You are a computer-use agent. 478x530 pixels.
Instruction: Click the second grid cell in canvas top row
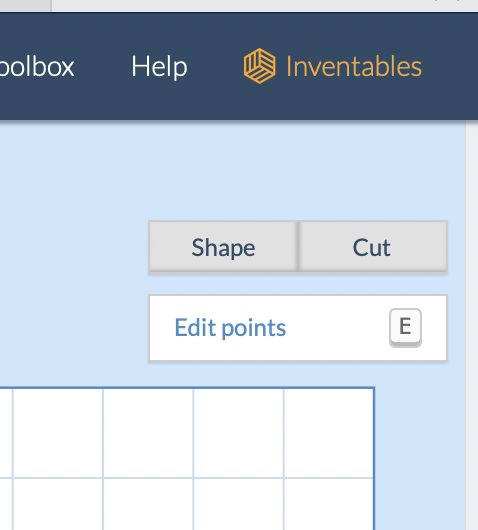click(x=58, y=433)
